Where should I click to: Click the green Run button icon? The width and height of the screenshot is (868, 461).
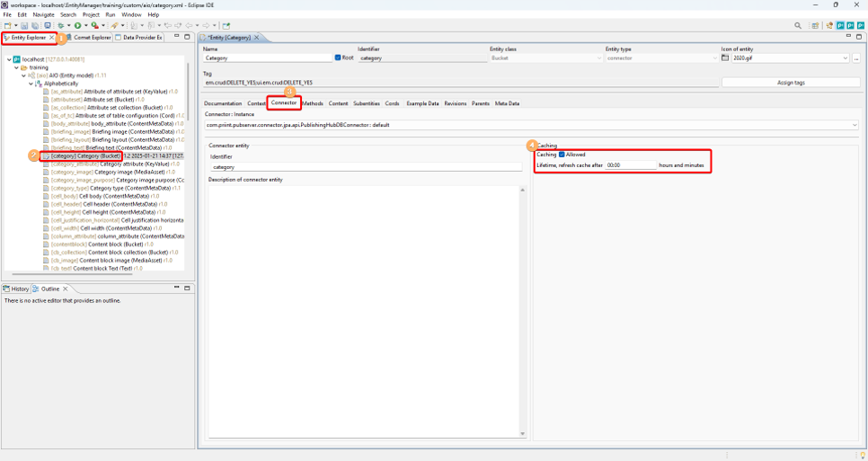tap(77, 25)
